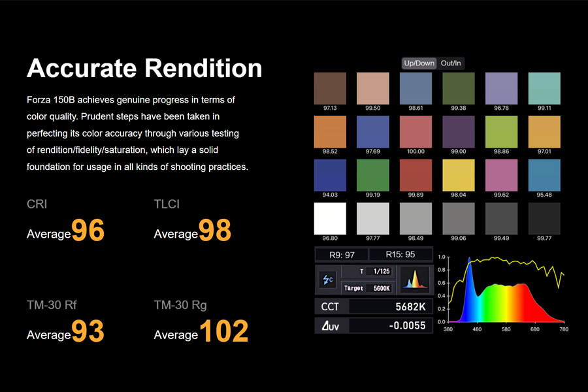Image resolution: width=588 pixels, height=392 pixels.
Task: Click the Accurate Rendition heading
Action: [x=144, y=68]
